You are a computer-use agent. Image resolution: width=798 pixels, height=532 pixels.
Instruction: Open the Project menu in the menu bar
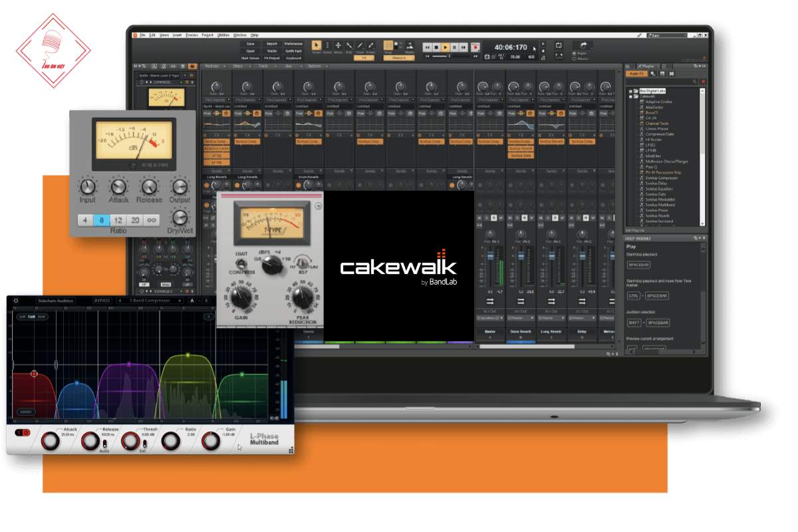[x=208, y=35]
